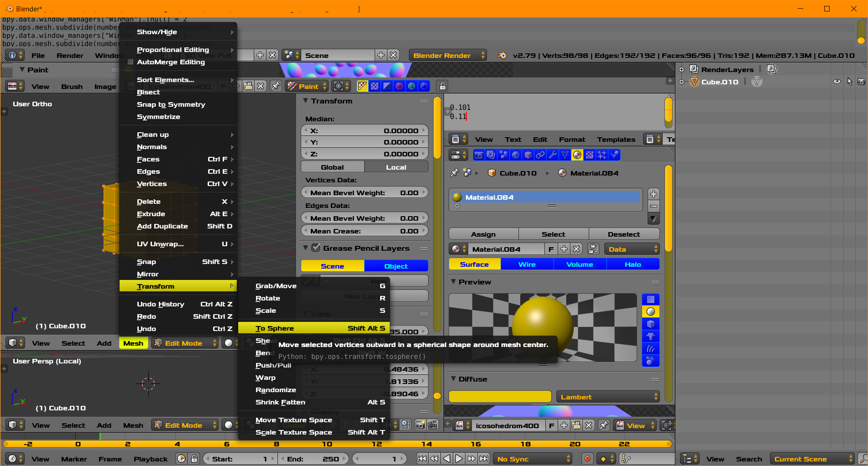The width and height of the screenshot is (868, 466).
Task: Open the Physics properties tab icon
Action: (x=614, y=155)
